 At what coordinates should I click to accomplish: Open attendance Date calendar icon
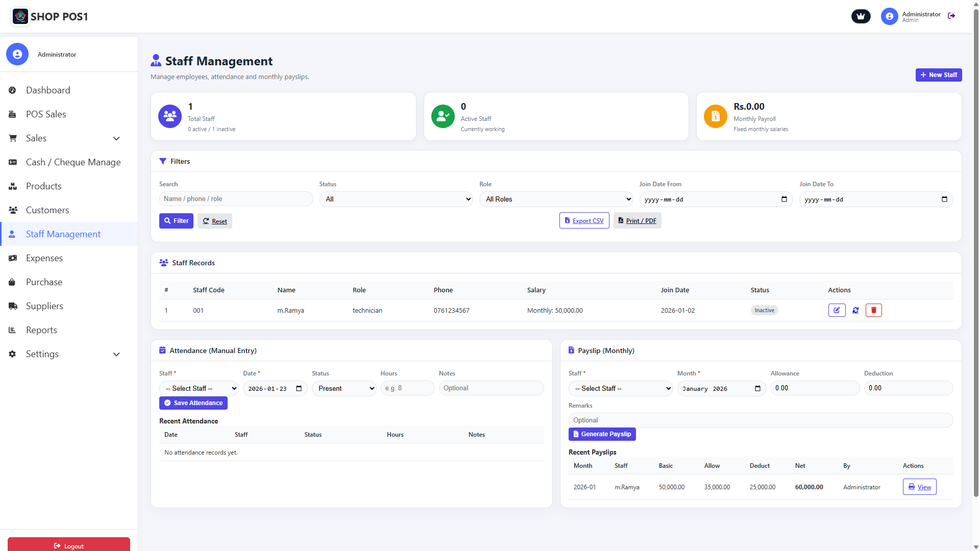pyautogui.click(x=299, y=389)
